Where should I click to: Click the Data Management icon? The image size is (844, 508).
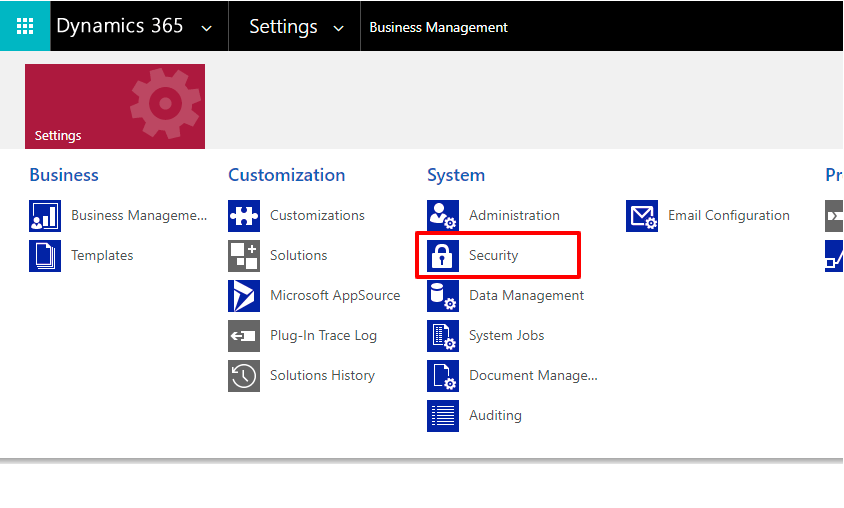point(443,296)
